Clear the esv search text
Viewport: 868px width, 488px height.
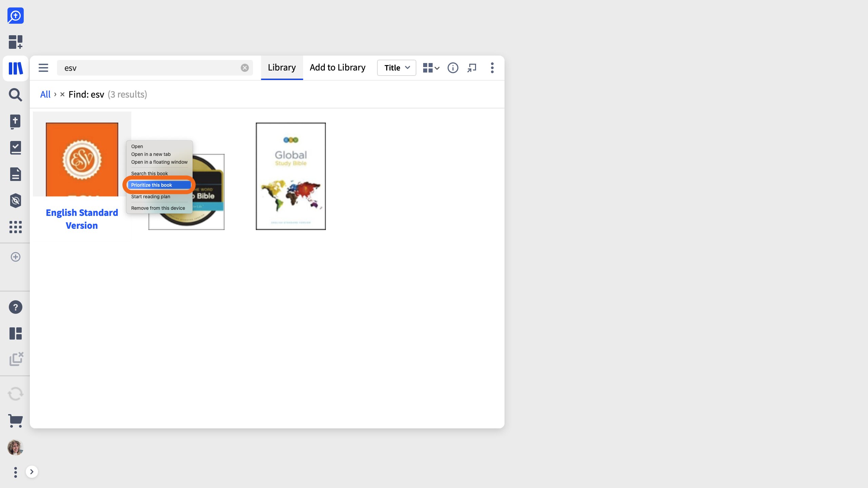245,68
